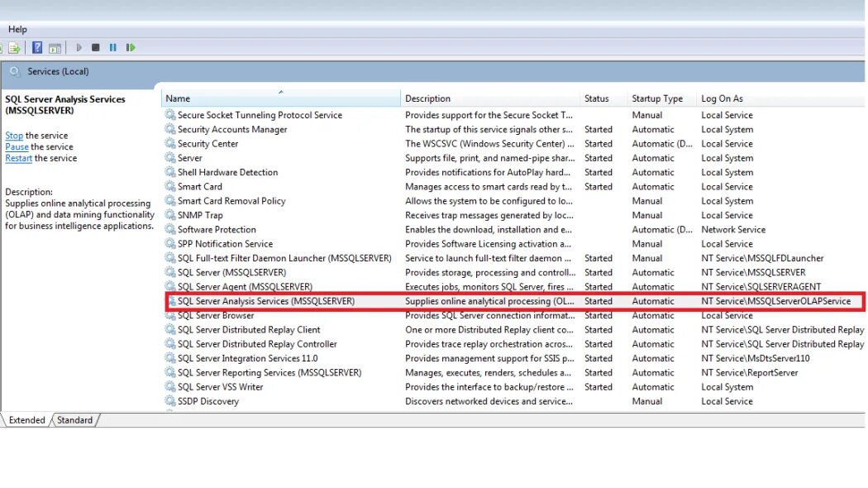Screen dimensions: 868x488
Task: Pause the service via the pause toolbar icon
Action: click(x=112, y=47)
